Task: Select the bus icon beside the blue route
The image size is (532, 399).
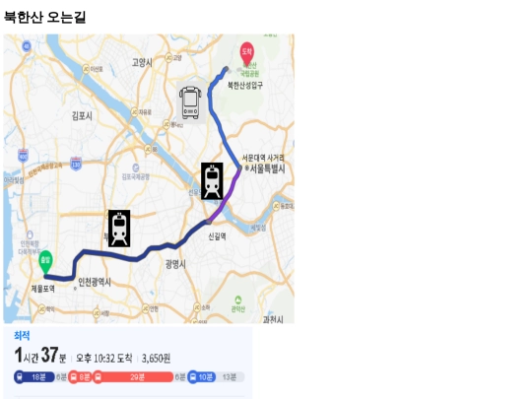Action: (191, 102)
